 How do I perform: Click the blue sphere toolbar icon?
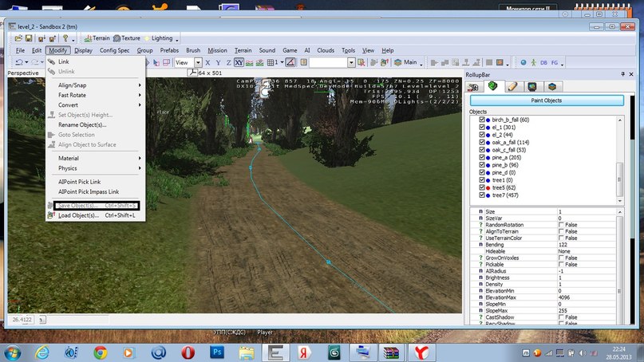click(523, 62)
